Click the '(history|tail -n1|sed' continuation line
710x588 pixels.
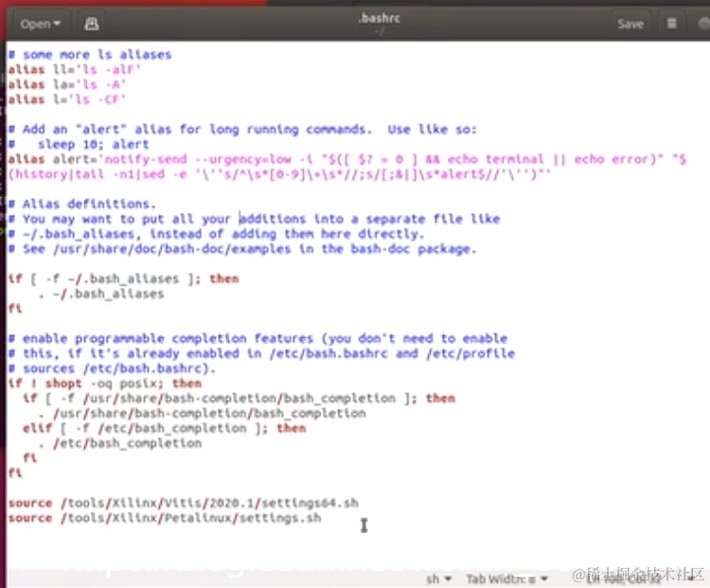279,174
